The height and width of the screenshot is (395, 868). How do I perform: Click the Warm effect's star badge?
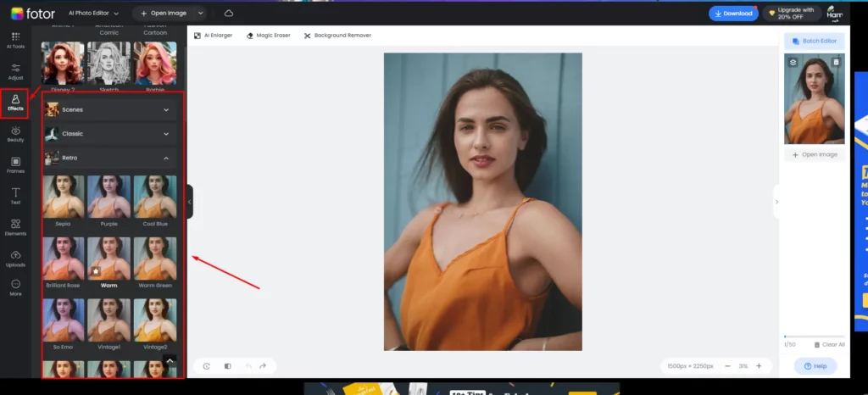click(96, 271)
